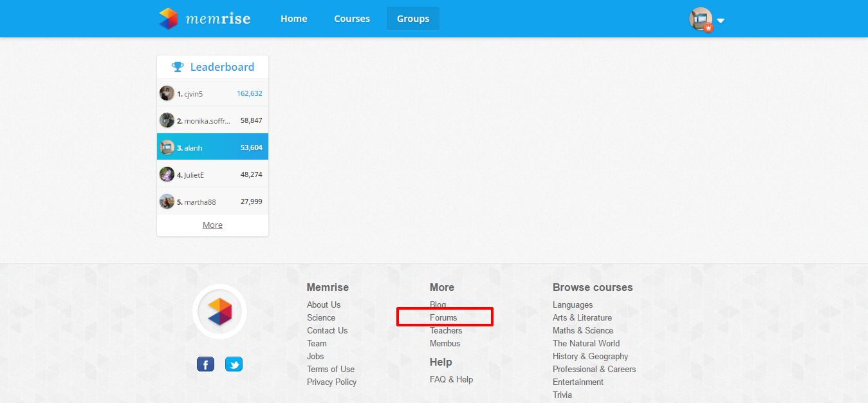Open martha88's avatar in leaderboard

167,201
